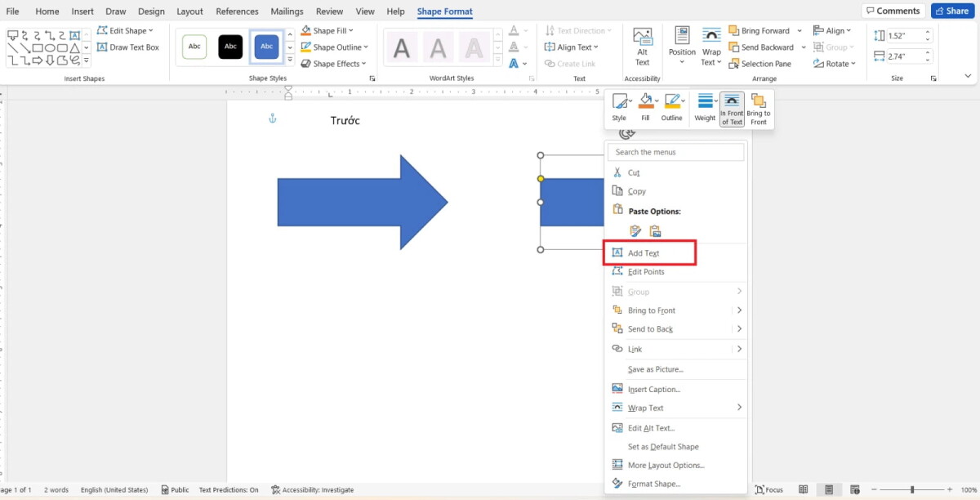
Task: Choose the second Paste Options icon
Action: click(655, 231)
